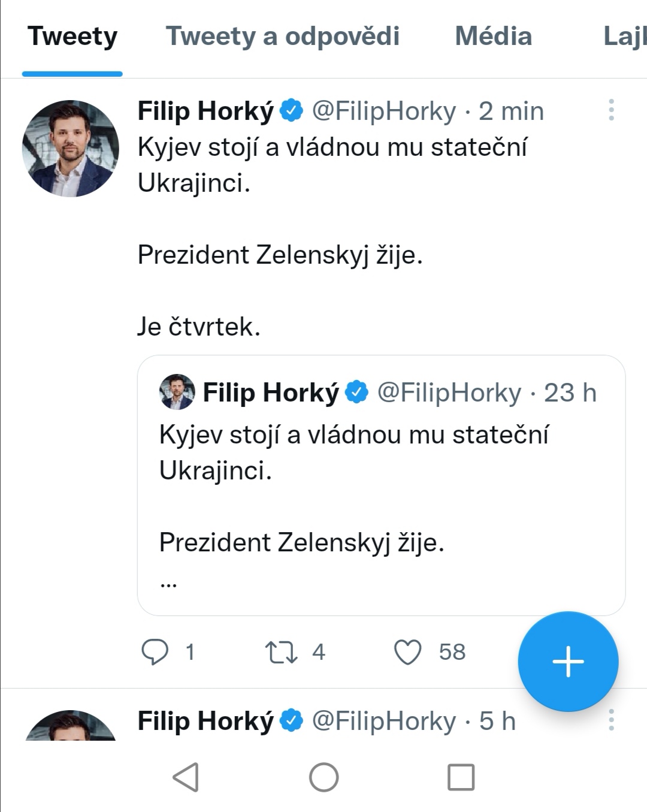
Task: Open the three-dot menu on 2 min tweet
Action: 611,110
